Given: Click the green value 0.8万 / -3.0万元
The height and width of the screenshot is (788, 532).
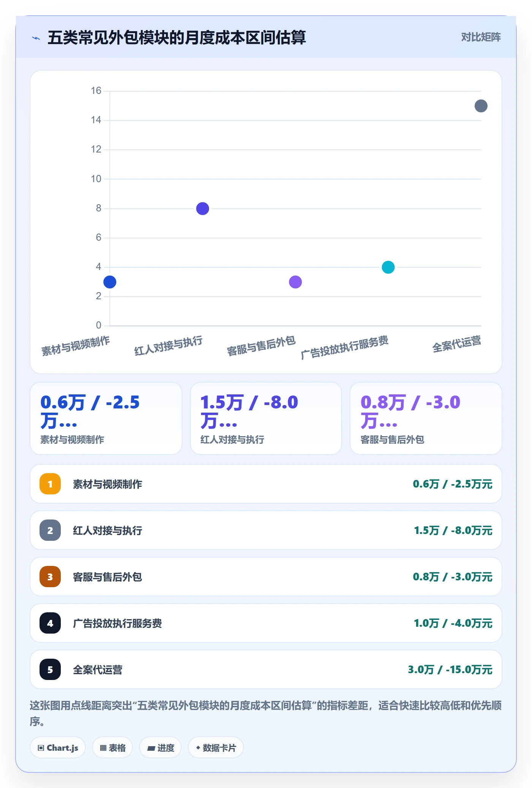Looking at the screenshot, I should pyautogui.click(x=453, y=577).
